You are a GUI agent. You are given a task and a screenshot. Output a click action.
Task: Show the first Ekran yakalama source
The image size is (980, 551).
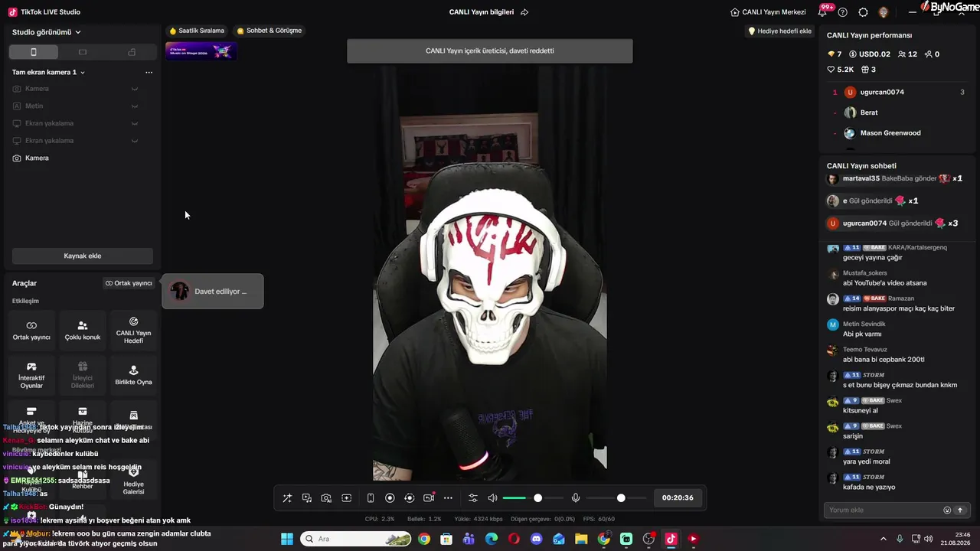pyautogui.click(x=135, y=123)
